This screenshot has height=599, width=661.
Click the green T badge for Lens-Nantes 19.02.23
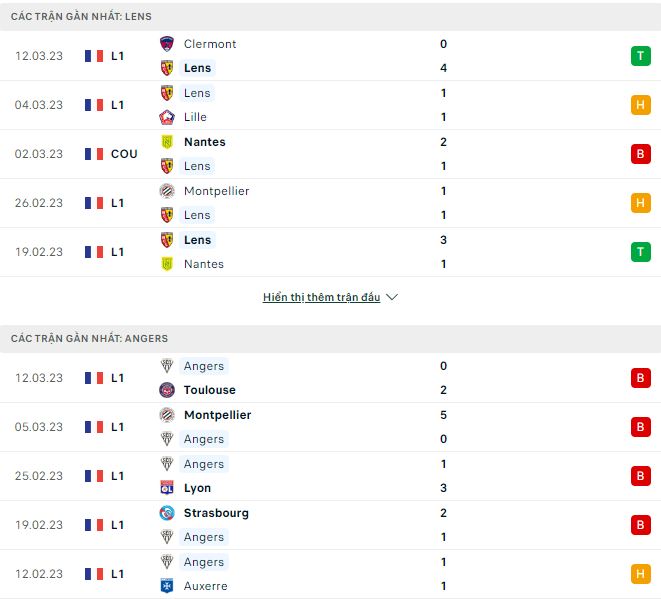[640, 252]
